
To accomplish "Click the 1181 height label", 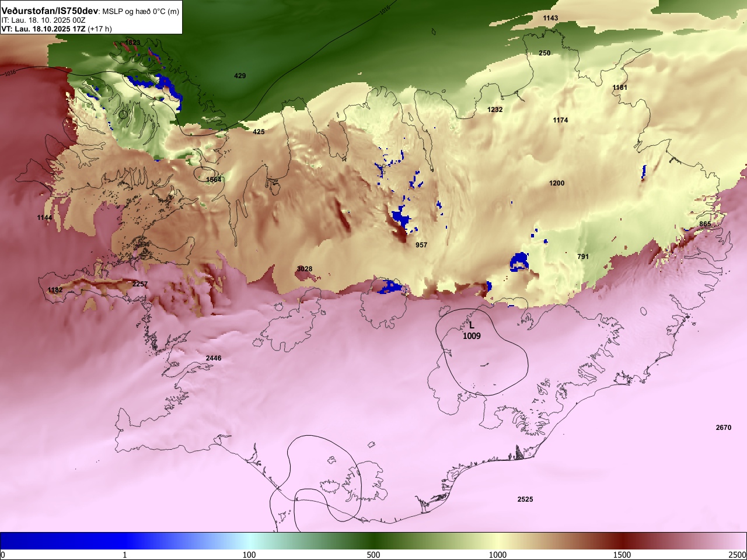I will point(620,87).
